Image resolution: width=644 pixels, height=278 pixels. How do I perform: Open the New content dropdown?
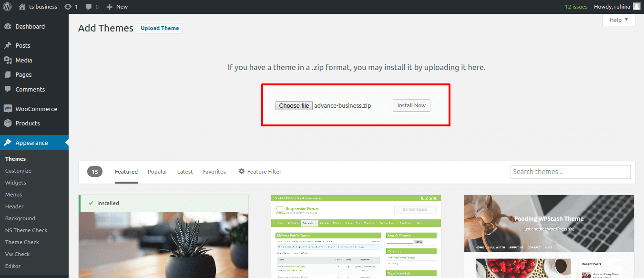(x=117, y=7)
